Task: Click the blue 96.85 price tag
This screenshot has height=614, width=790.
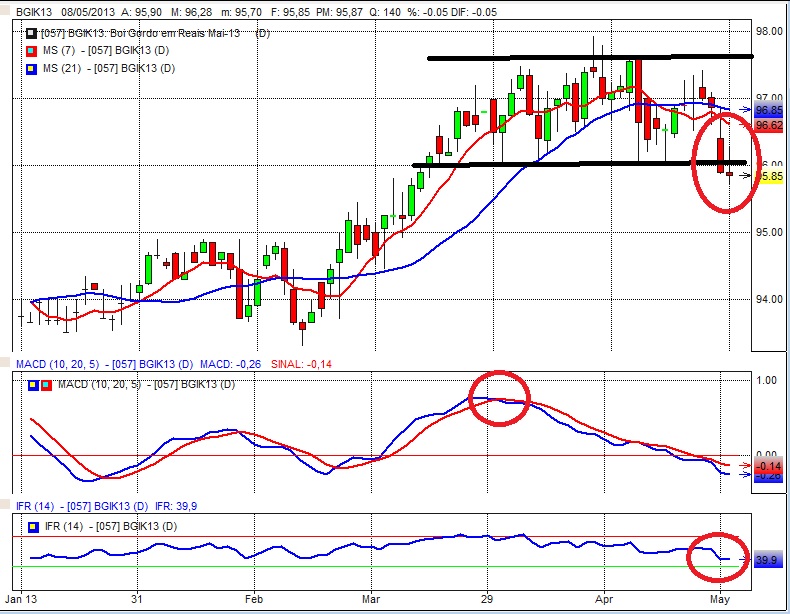Action: tap(768, 110)
